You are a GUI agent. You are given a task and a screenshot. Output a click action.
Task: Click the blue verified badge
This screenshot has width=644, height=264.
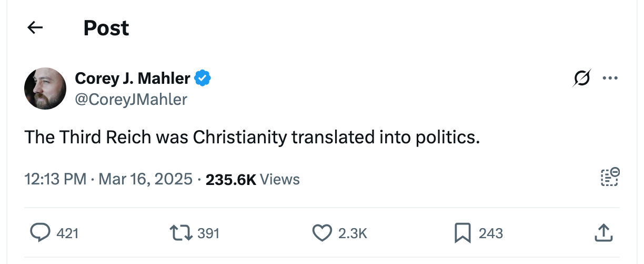point(203,79)
